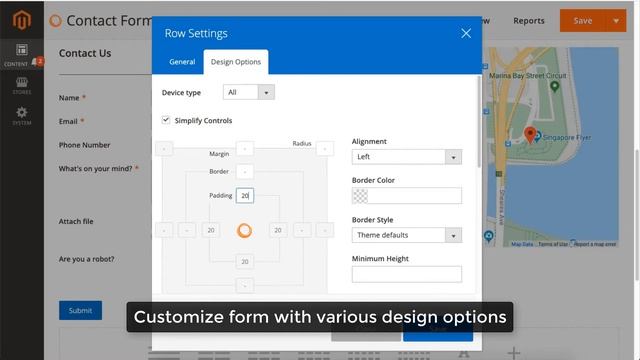Close the Row Settings dialog

[466, 33]
